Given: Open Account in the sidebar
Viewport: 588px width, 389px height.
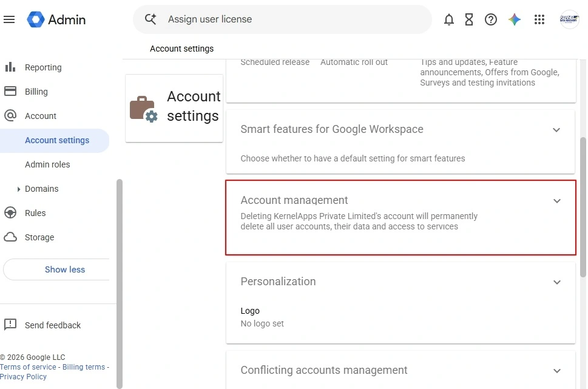Looking at the screenshot, I should (x=41, y=116).
